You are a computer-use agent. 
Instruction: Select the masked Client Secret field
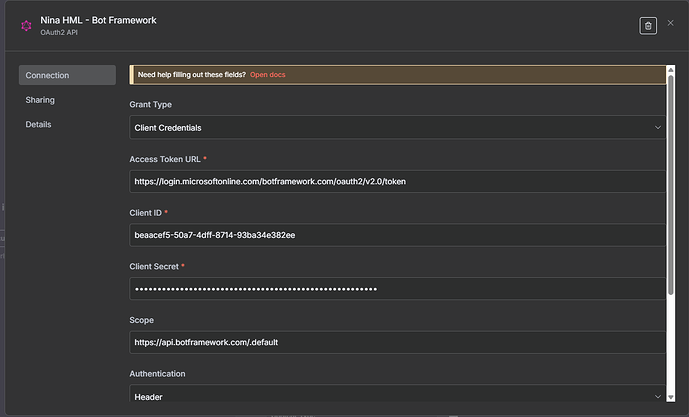tap(398, 289)
